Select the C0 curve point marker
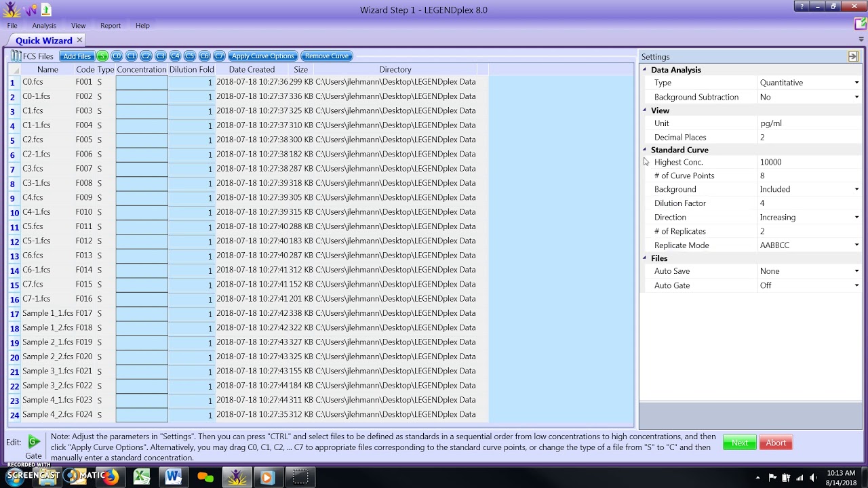Screen dimensions: 868x488 click(x=117, y=56)
